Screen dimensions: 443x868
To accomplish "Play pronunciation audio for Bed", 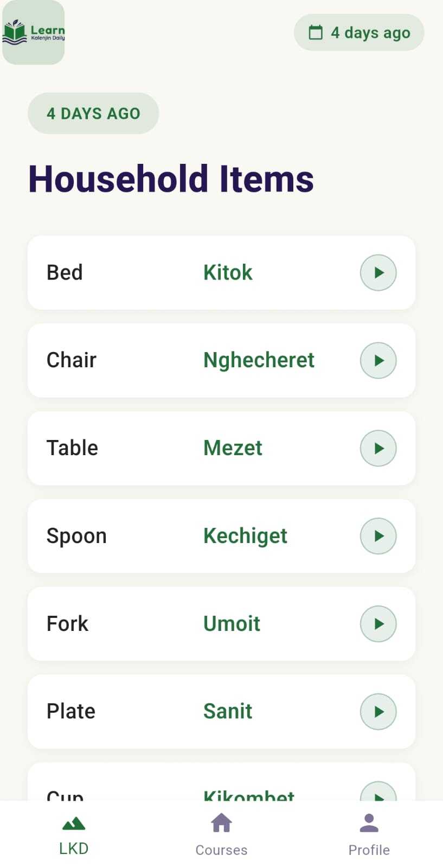I will click(378, 272).
